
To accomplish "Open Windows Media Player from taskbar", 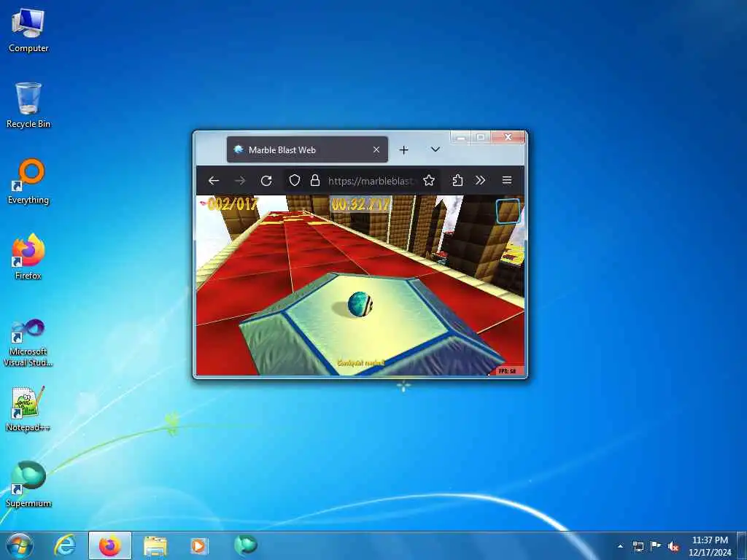I will click(199, 545).
